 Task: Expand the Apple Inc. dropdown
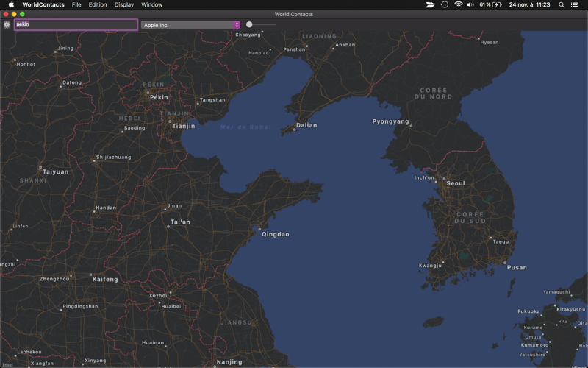pos(190,25)
